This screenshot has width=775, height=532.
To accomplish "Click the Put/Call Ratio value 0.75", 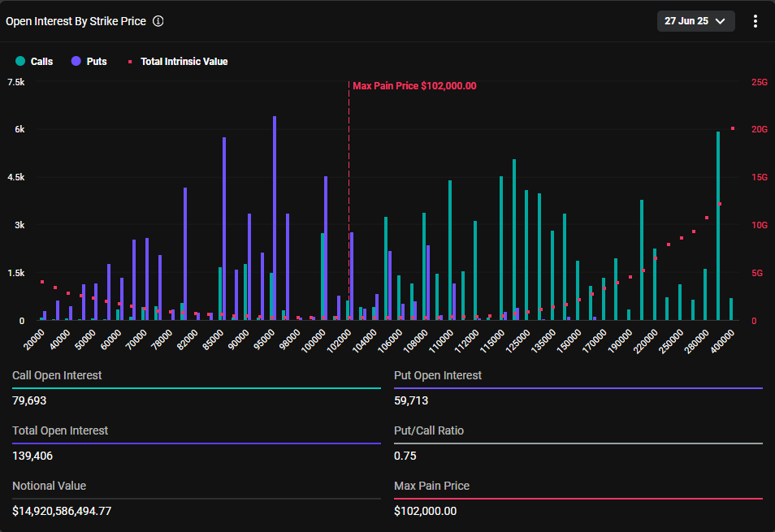I will (x=405, y=456).
